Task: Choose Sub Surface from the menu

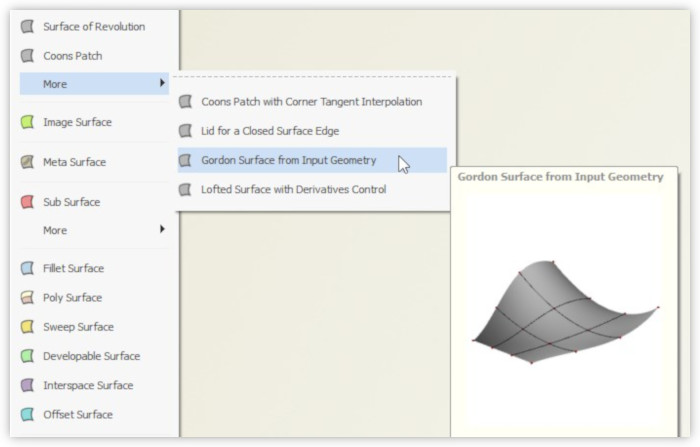Action: 94,202
